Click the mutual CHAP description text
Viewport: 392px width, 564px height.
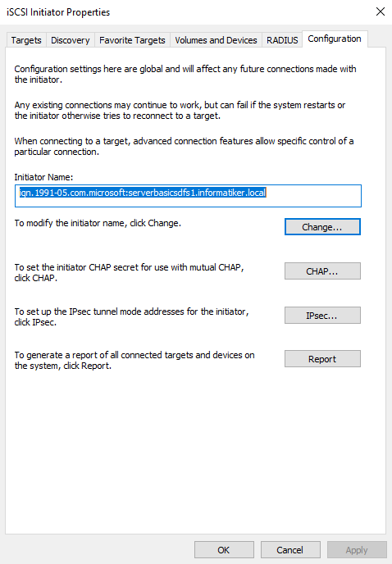130,273
